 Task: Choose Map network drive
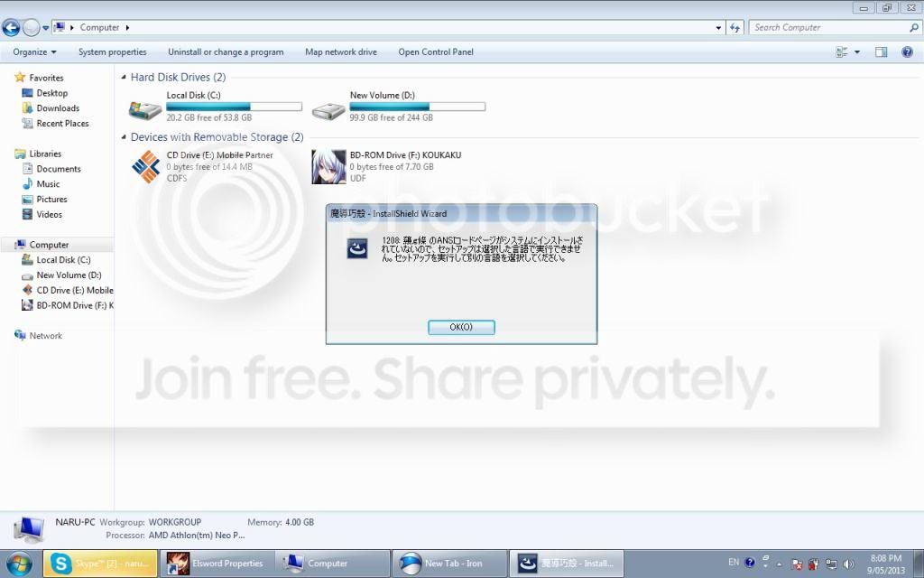pyautogui.click(x=341, y=52)
